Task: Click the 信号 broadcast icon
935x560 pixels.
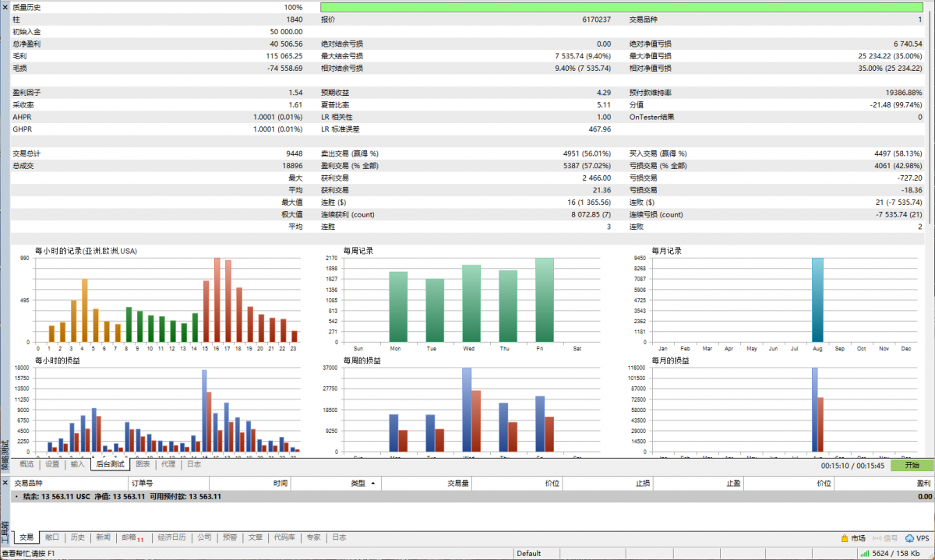Action: pyautogui.click(x=877, y=538)
